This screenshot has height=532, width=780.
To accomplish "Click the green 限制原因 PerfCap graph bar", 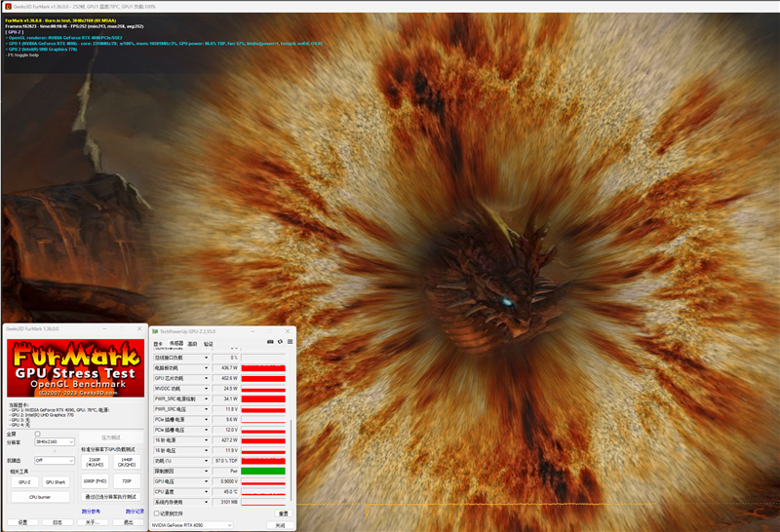I will point(262,471).
